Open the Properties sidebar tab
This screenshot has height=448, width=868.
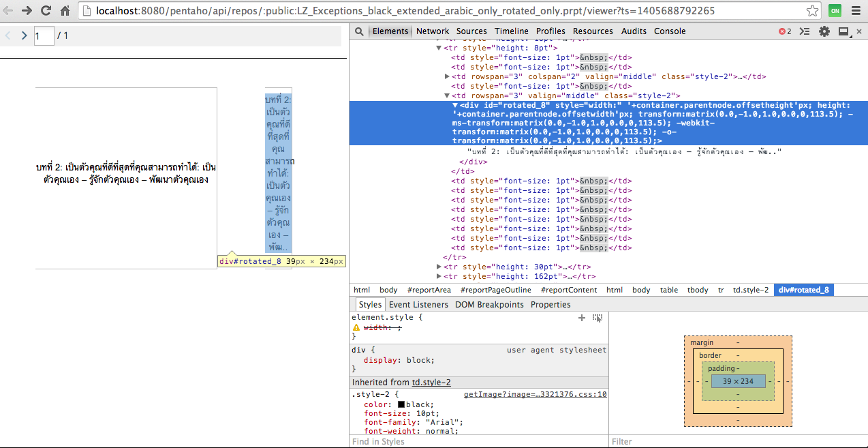coord(551,305)
